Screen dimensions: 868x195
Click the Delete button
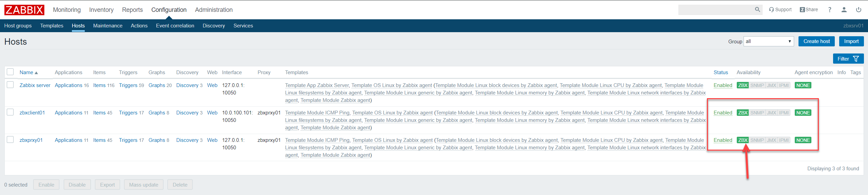click(180, 185)
